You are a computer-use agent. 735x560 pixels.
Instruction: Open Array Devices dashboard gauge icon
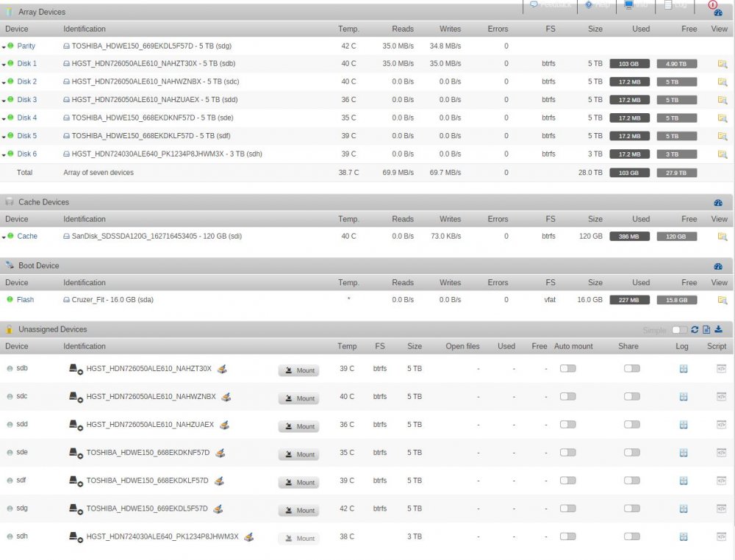point(717,12)
